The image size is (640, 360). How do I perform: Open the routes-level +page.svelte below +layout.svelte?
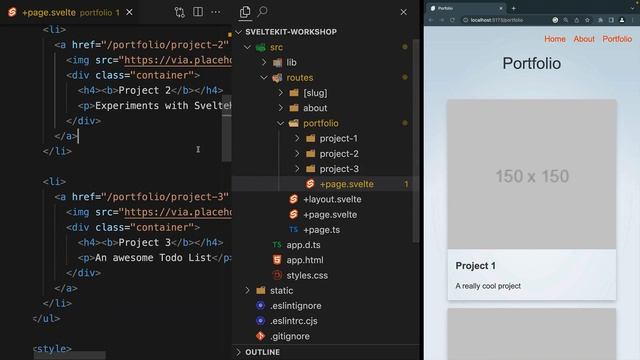point(330,215)
